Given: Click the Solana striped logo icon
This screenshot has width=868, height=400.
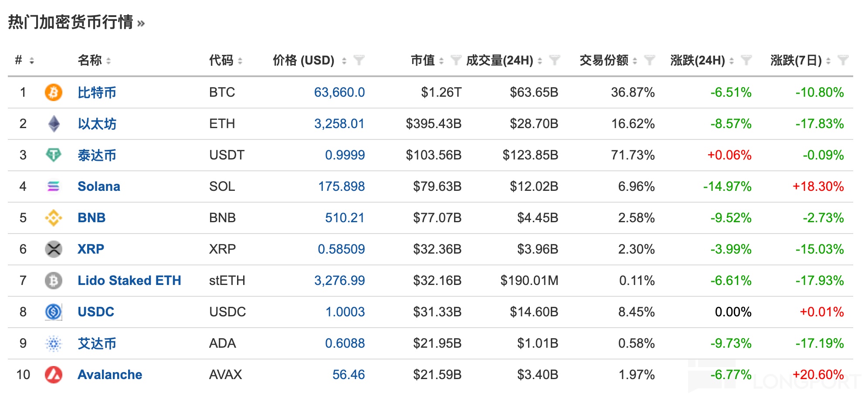Looking at the screenshot, I should click(53, 186).
